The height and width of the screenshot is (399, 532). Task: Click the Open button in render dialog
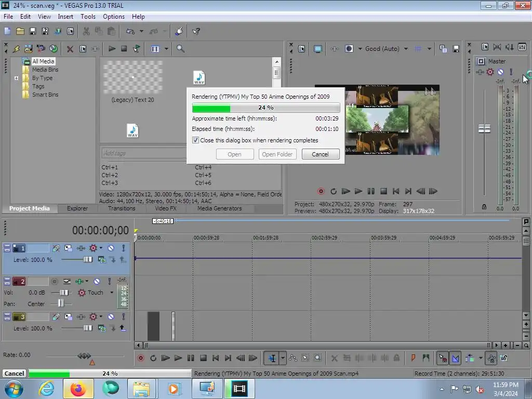tap(234, 154)
